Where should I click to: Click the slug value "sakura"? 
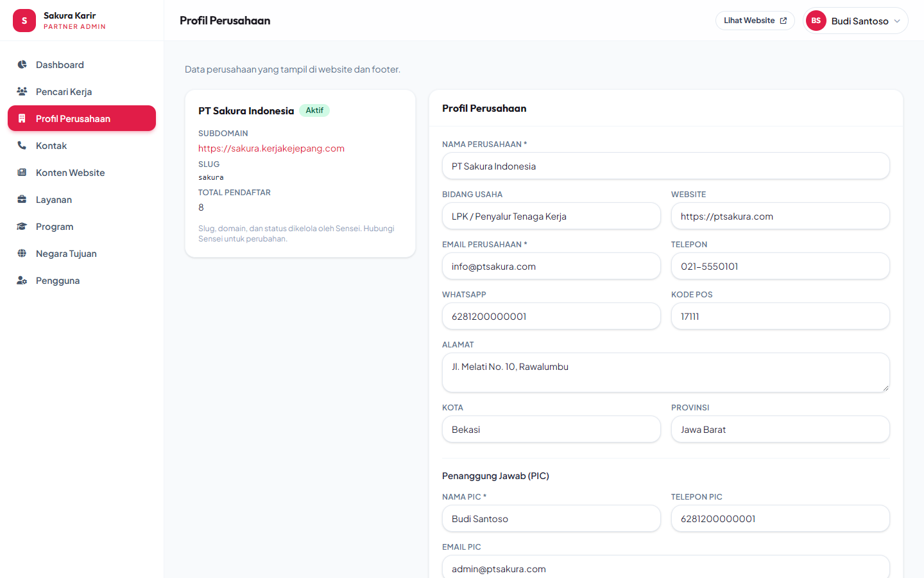click(211, 177)
